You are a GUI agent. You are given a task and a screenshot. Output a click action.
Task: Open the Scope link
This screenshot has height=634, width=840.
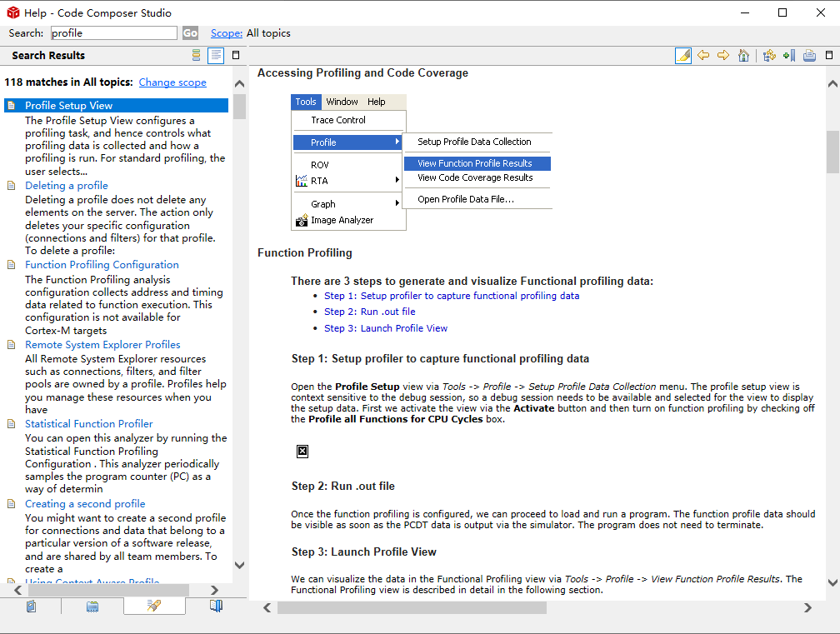click(x=227, y=33)
